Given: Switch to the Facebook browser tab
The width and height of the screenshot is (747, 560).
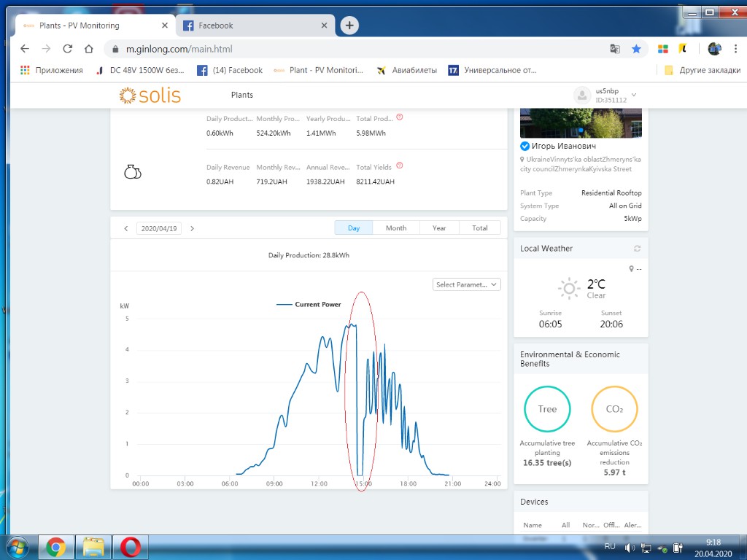Looking at the screenshot, I should coord(255,26).
